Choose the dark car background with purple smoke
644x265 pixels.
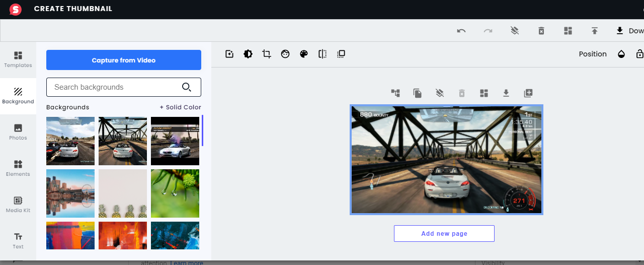[175, 141]
